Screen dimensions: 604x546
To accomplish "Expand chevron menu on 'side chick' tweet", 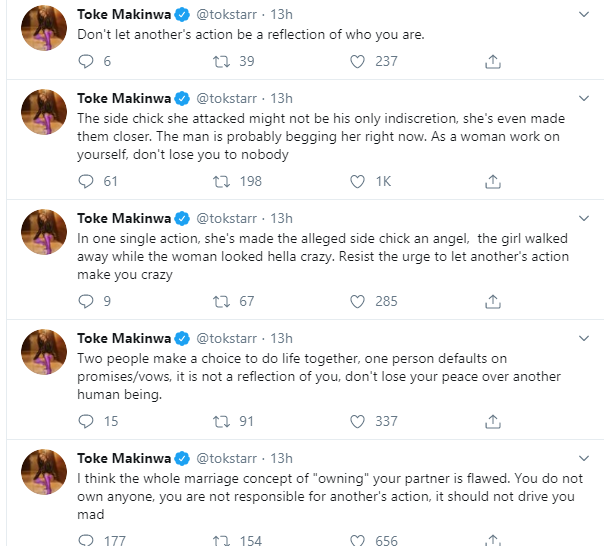I will pyautogui.click(x=583, y=98).
